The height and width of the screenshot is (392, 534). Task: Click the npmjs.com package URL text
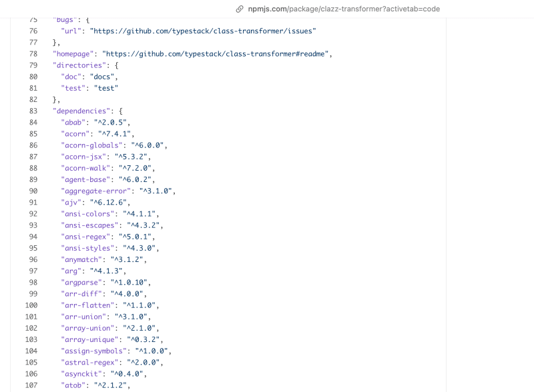coord(344,9)
